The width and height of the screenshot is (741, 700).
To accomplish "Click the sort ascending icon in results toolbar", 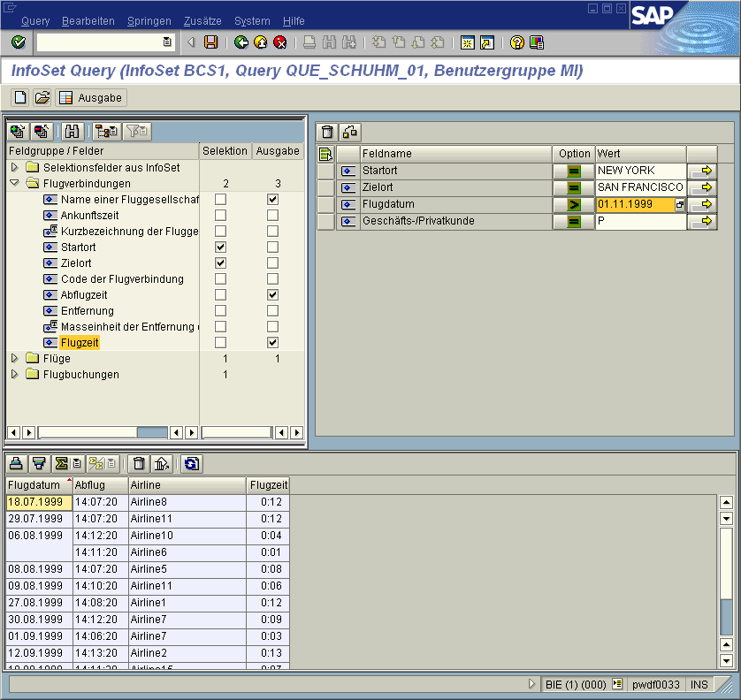I will pyautogui.click(x=17, y=463).
